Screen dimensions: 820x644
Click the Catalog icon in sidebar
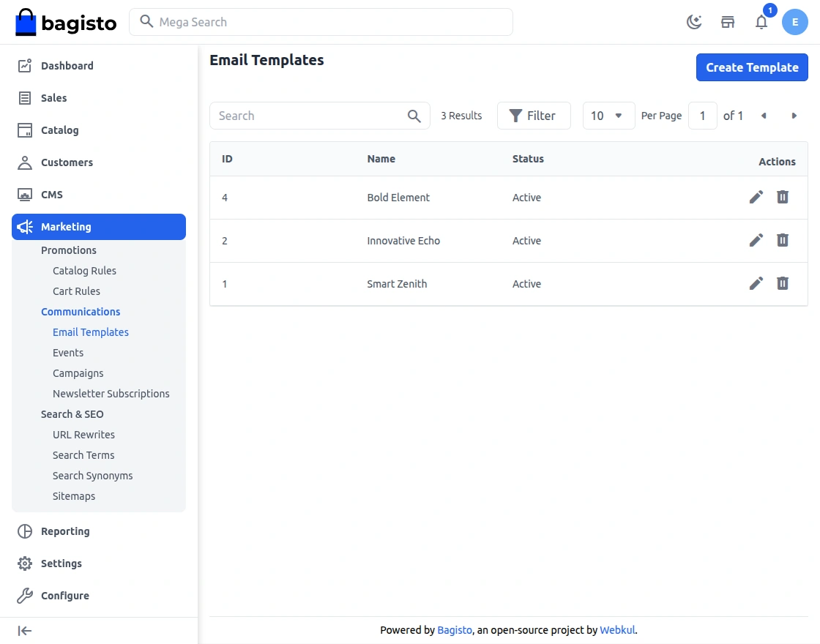point(25,130)
